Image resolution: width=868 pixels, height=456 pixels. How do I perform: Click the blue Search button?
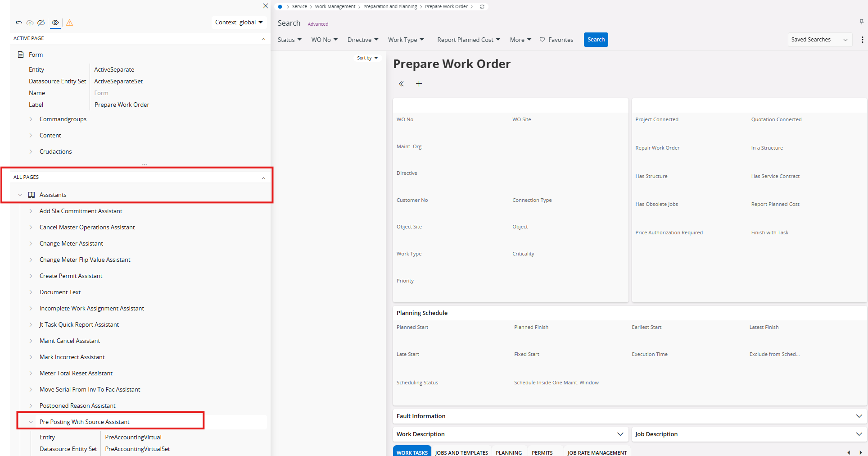pos(596,40)
